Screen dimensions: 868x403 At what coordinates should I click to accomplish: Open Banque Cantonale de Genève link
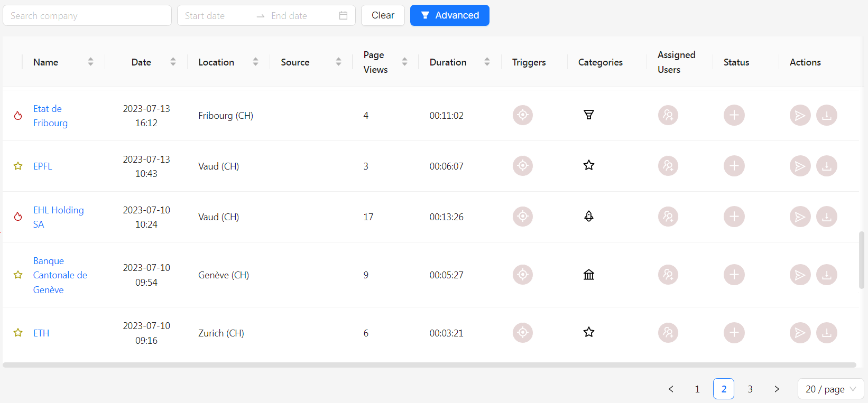coord(60,275)
